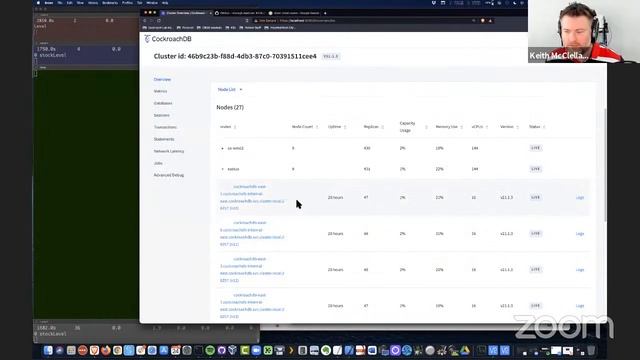Switch to the third browser tab
Screen dimensions: 640x360
tap(294, 13)
